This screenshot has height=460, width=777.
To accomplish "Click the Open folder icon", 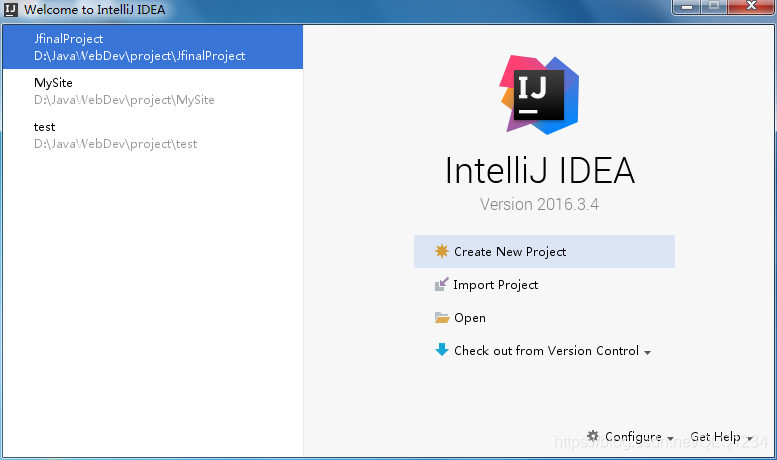I will (x=442, y=317).
